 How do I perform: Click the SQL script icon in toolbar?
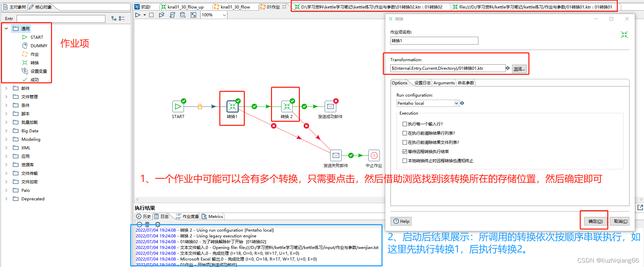click(x=172, y=15)
